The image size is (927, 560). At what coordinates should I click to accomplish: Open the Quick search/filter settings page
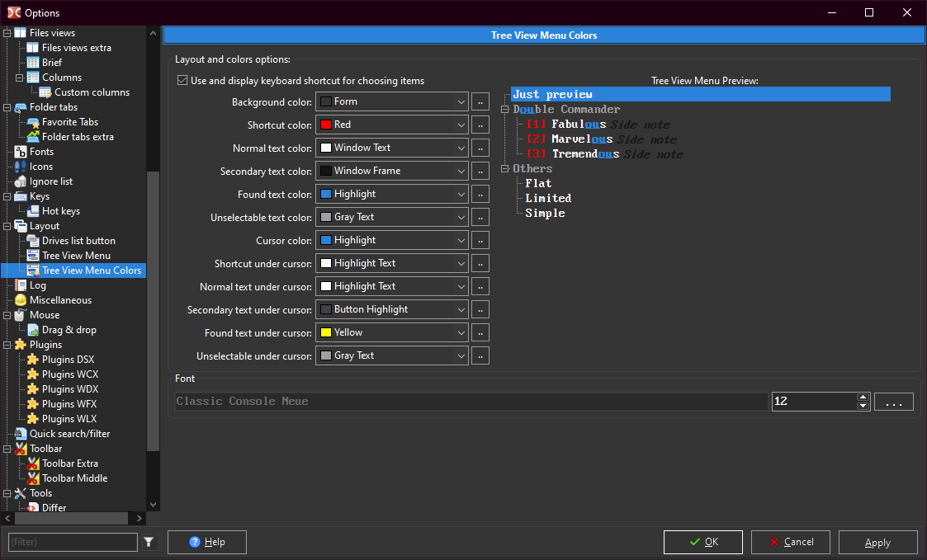[x=69, y=434]
